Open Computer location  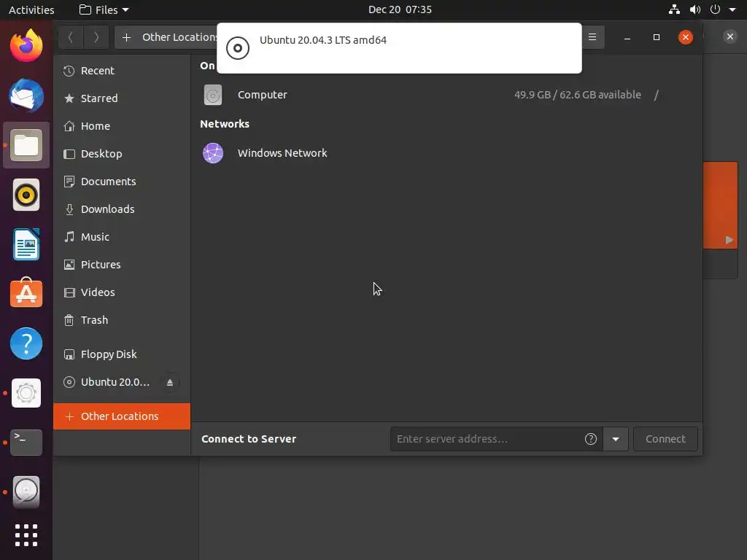[446, 95]
